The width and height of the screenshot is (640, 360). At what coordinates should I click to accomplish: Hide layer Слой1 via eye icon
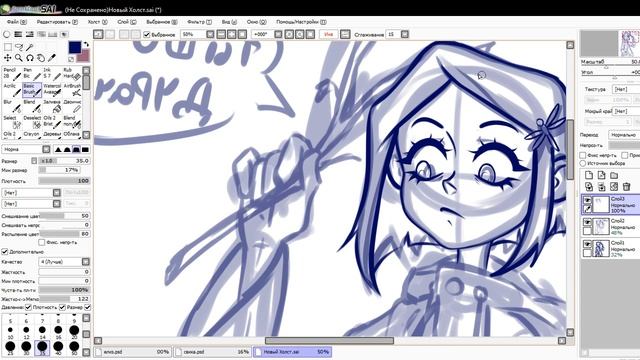587,244
